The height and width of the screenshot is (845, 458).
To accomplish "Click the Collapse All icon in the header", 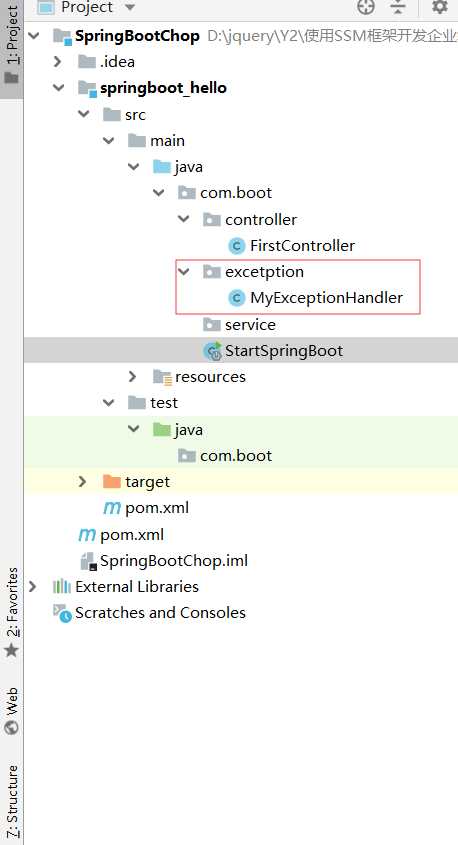I will [x=398, y=7].
